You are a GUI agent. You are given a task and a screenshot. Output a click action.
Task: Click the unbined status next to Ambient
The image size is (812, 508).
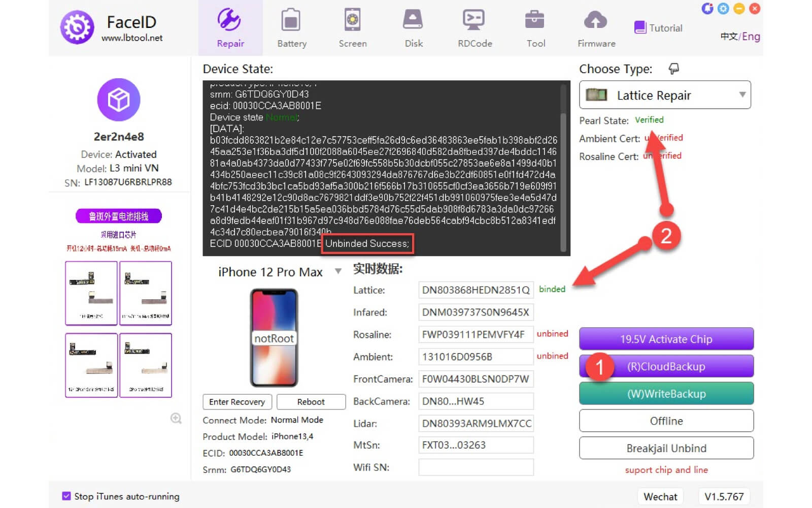point(553,356)
